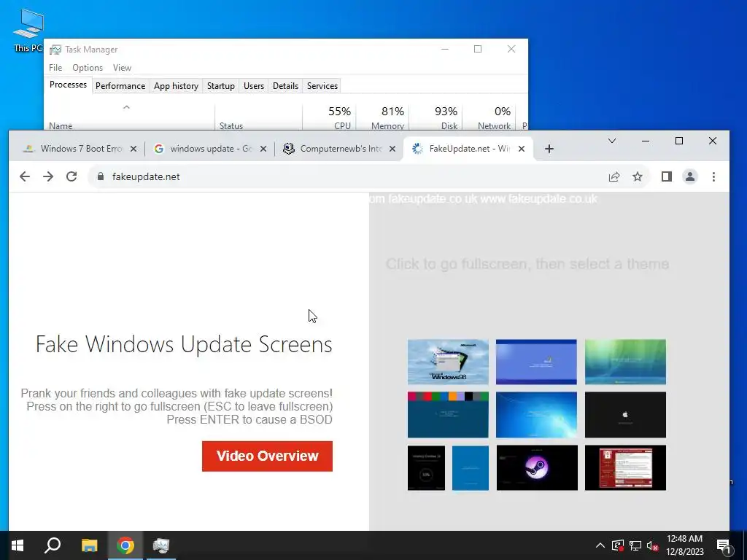Screen dimensions: 747x560
Task: Open Chrome side panel
Action: coord(667,176)
